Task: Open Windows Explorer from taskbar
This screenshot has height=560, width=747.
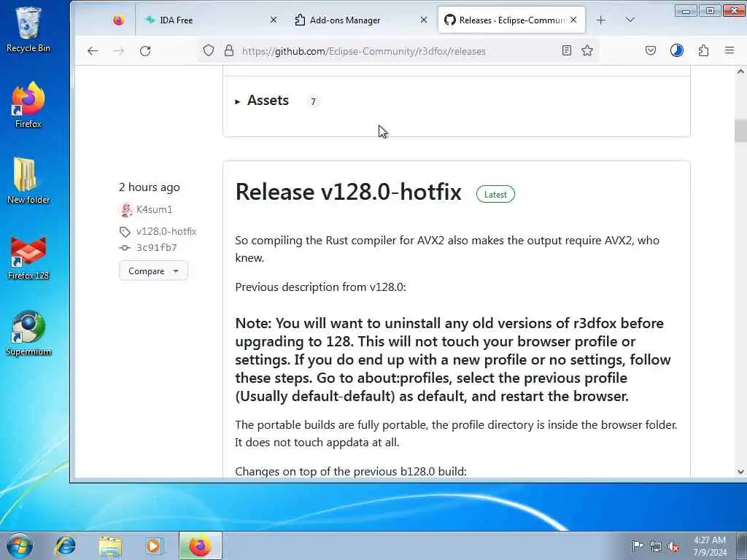Action: (x=111, y=545)
